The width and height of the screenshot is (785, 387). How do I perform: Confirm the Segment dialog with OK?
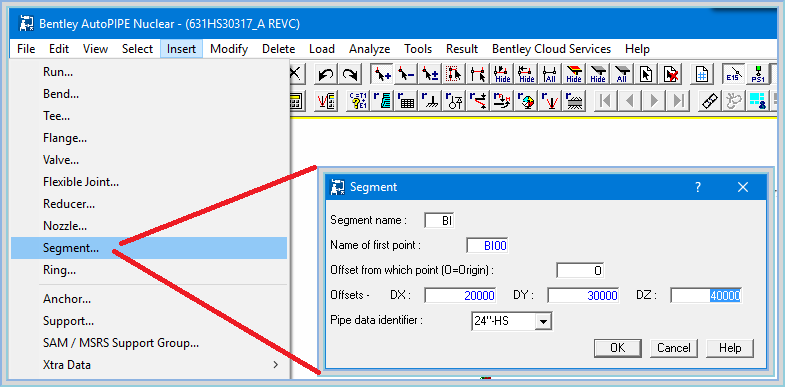[x=618, y=347]
